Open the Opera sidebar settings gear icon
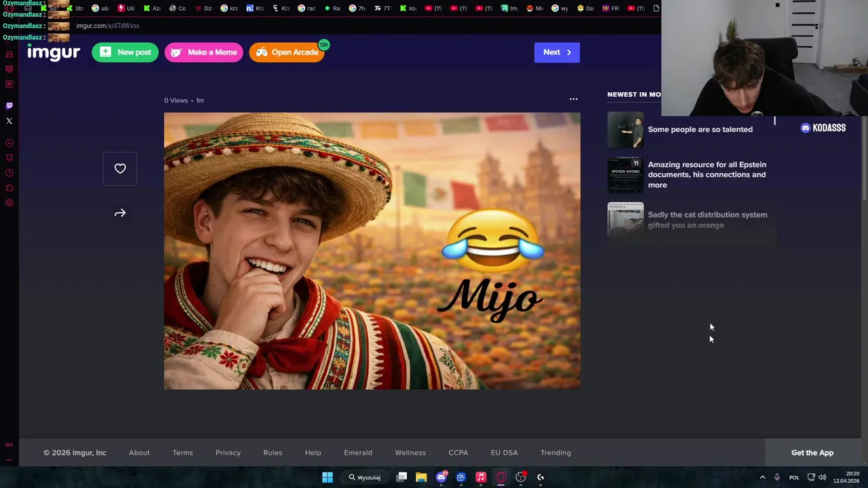The image size is (868, 488). [x=9, y=203]
